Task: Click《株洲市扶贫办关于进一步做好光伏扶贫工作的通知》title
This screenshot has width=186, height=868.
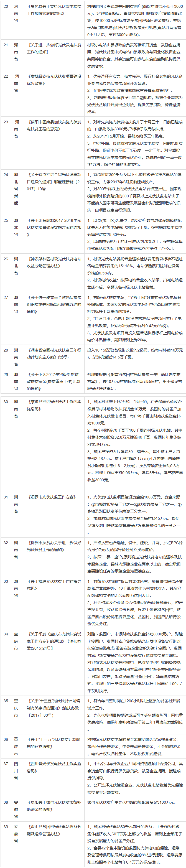Action: tap(54, 546)
